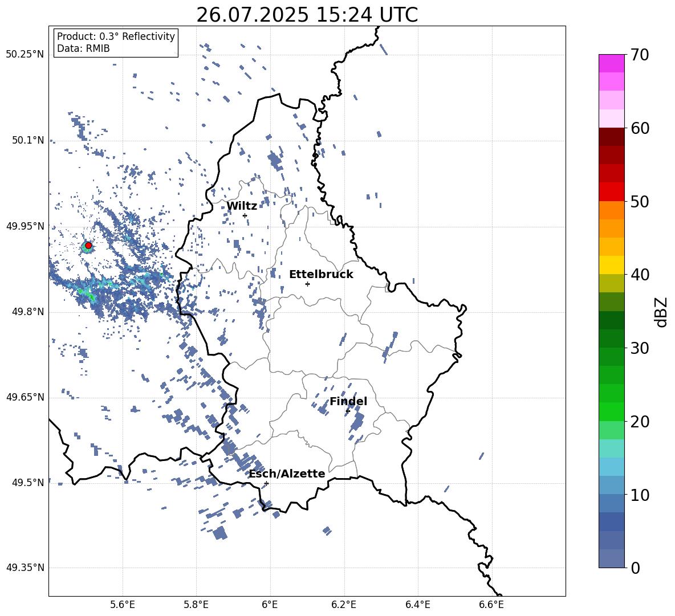Click the 6°E longitude label

pos(270,605)
